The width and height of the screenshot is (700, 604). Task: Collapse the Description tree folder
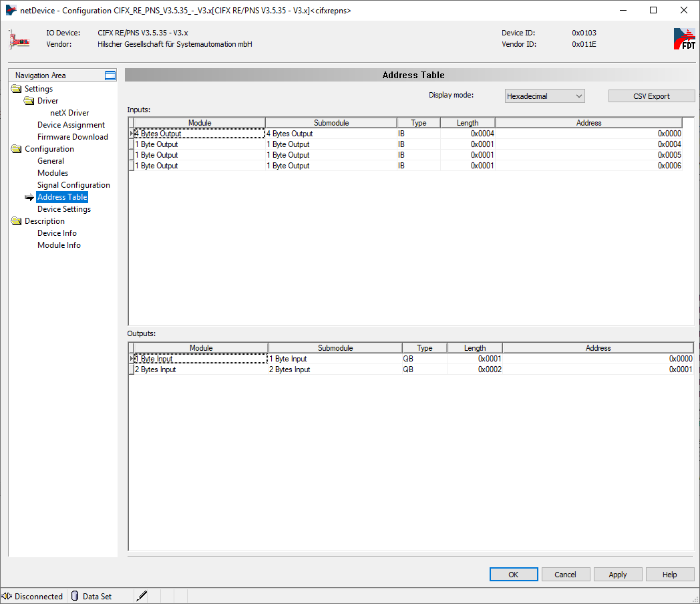(16, 221)
